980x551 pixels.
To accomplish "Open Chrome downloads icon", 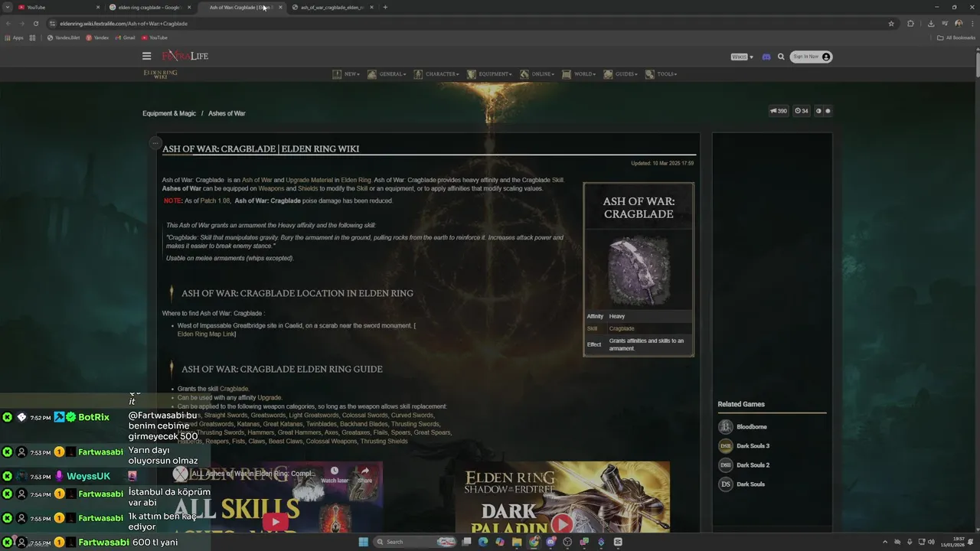I will click(930, 24).
